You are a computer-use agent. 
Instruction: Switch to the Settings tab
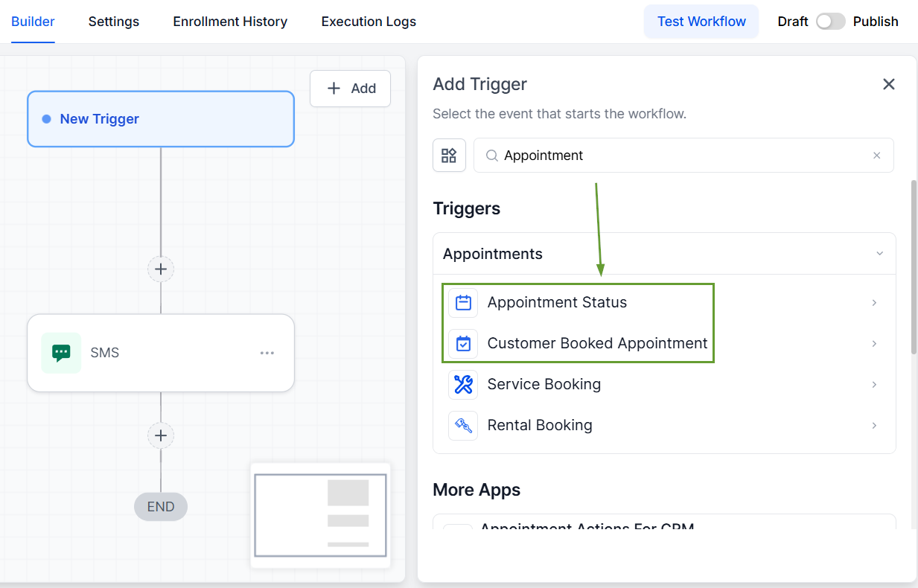pos(114,22)
